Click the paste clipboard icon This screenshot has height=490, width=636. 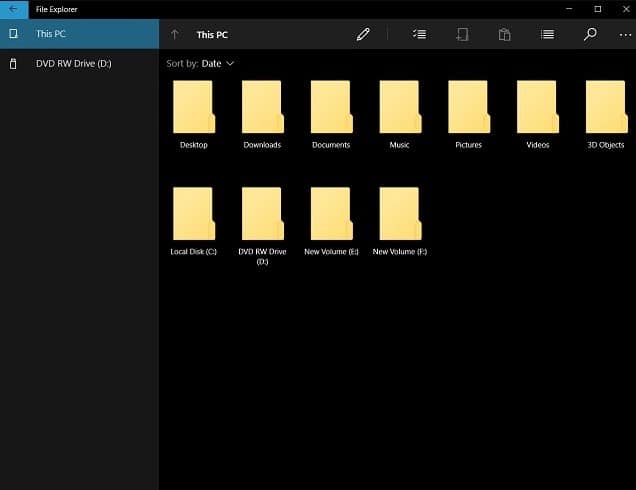(505, 34)
